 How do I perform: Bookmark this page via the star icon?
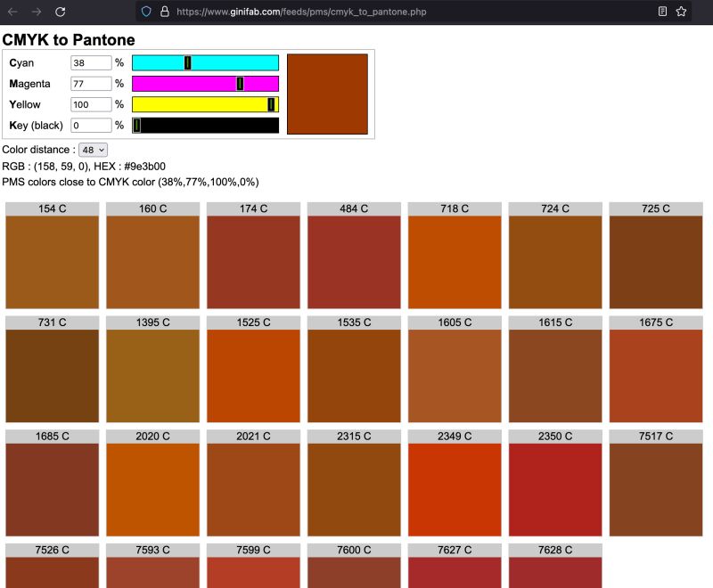coord(679,12)
